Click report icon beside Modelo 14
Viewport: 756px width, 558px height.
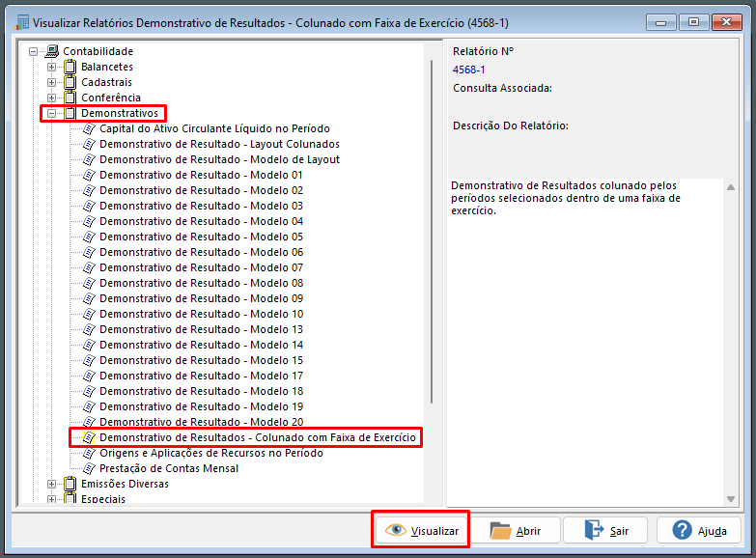pyautogui.click(x=89, y=345)
